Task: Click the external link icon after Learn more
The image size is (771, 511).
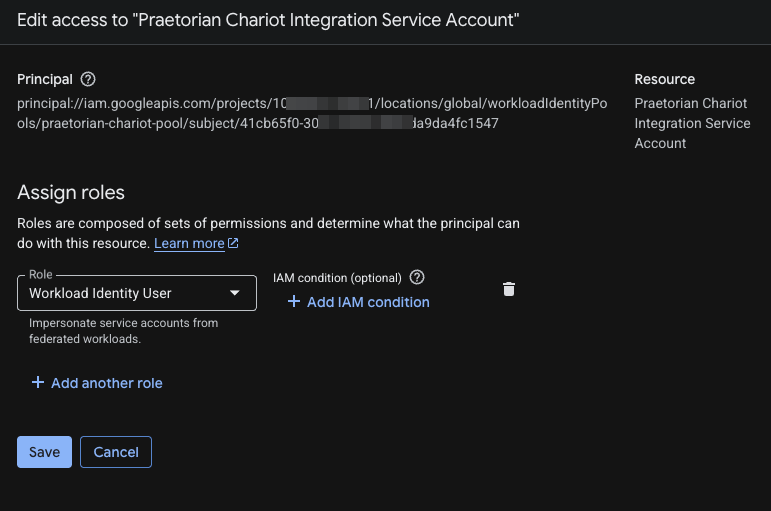Action: pos(233,243)
